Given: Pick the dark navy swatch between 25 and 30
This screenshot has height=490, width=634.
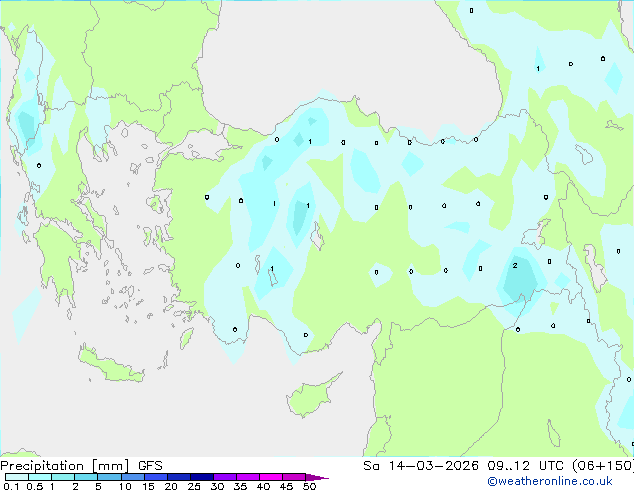Looking at the screenshot, I should [x=201, y=477].
